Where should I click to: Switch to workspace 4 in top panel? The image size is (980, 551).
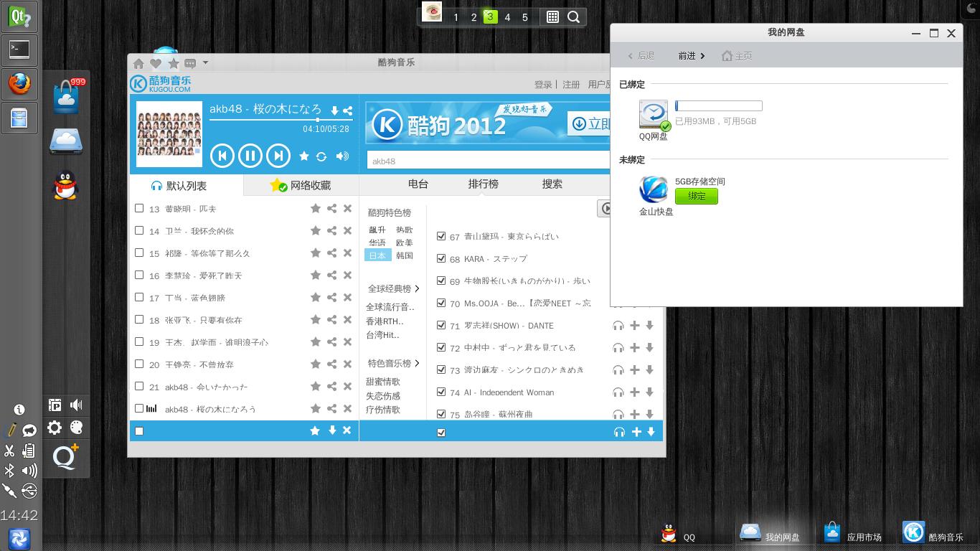pos(507,17)
